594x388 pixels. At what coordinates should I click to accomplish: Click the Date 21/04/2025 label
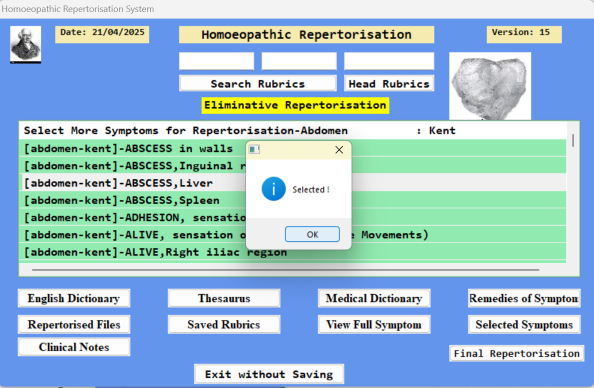(102, 34)
